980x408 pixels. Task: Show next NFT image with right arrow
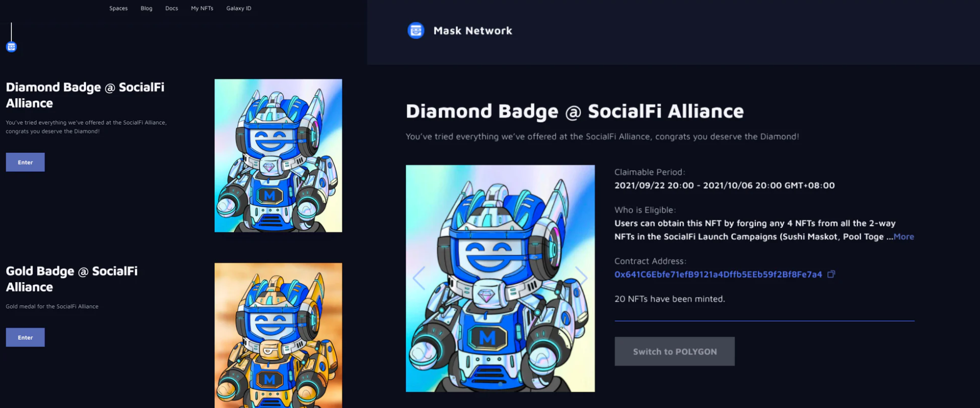tap(581, 278)
